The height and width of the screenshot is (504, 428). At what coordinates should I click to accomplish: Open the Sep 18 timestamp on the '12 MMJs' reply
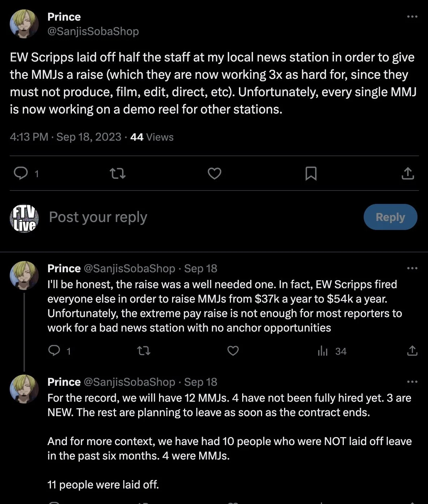pos(201,382)
